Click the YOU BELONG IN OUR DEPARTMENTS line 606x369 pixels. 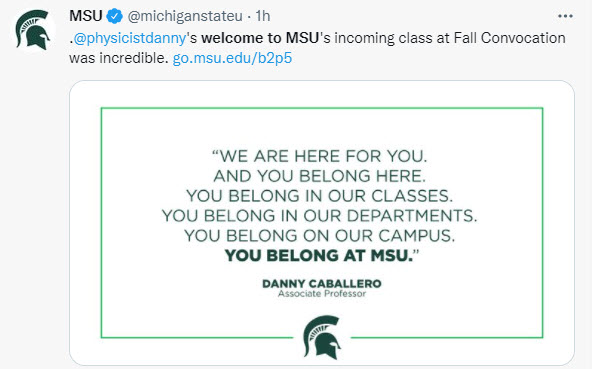320,216
